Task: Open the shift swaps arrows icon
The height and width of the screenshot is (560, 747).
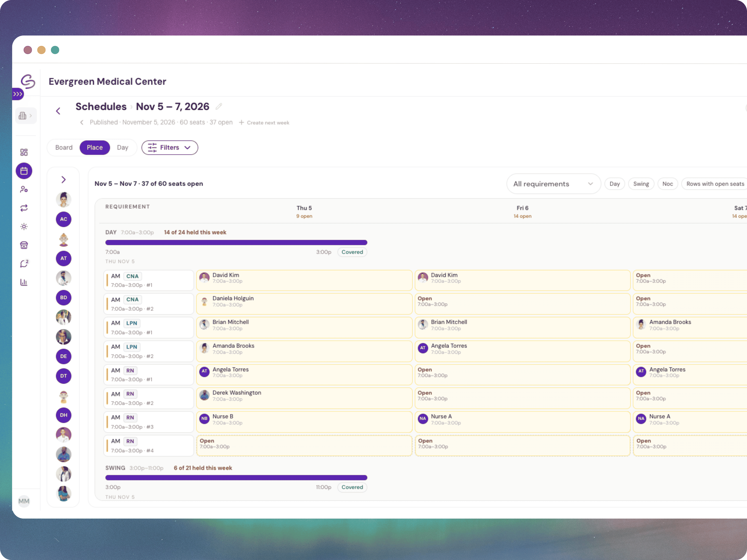Action: [x=24, y=208]
